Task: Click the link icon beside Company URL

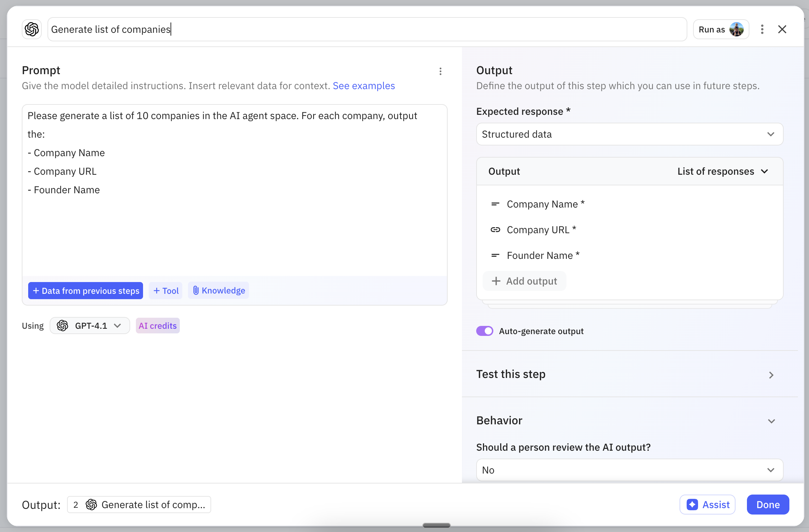Action: click(495, 230)
